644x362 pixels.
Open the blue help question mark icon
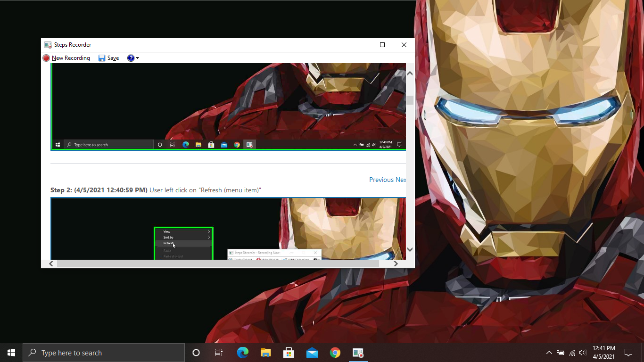pyautogui.click(x=131, y=58)
